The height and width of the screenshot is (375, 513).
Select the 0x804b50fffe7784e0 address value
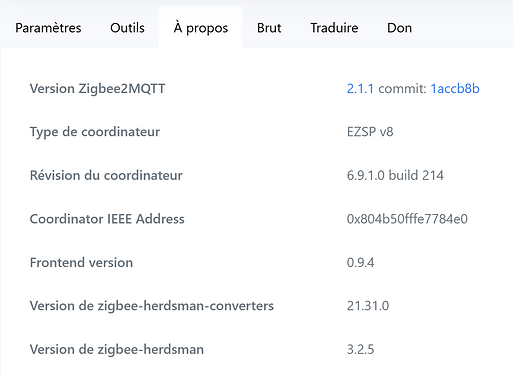pos(407,219)
